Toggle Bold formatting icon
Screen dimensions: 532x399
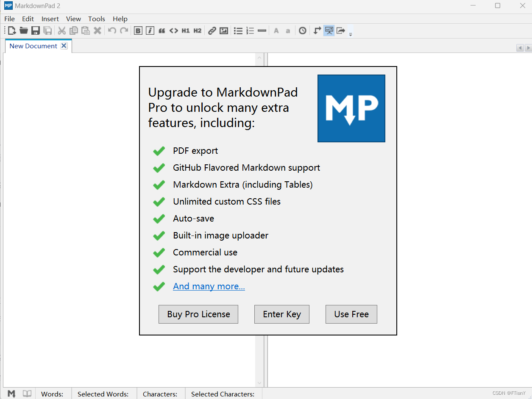138,30
